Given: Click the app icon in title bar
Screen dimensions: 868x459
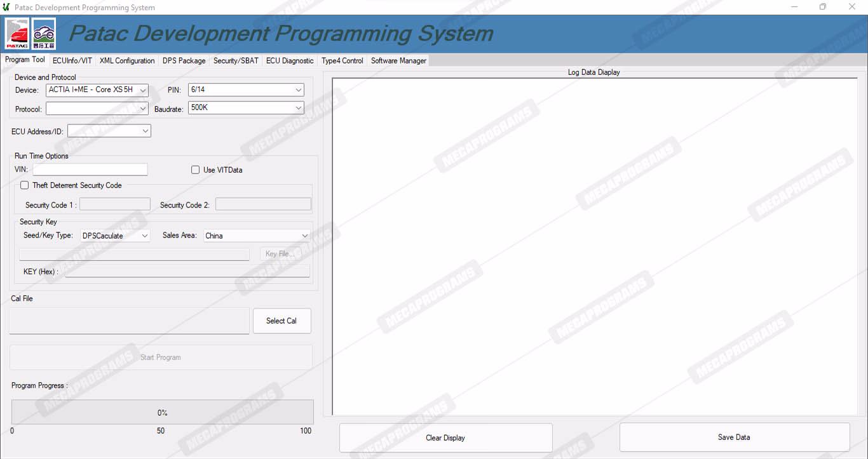Looking at the screenshot, I should 6,7.
